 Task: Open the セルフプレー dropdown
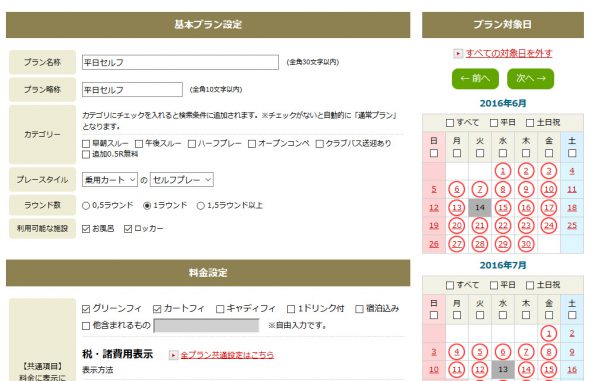pos(182,179)
